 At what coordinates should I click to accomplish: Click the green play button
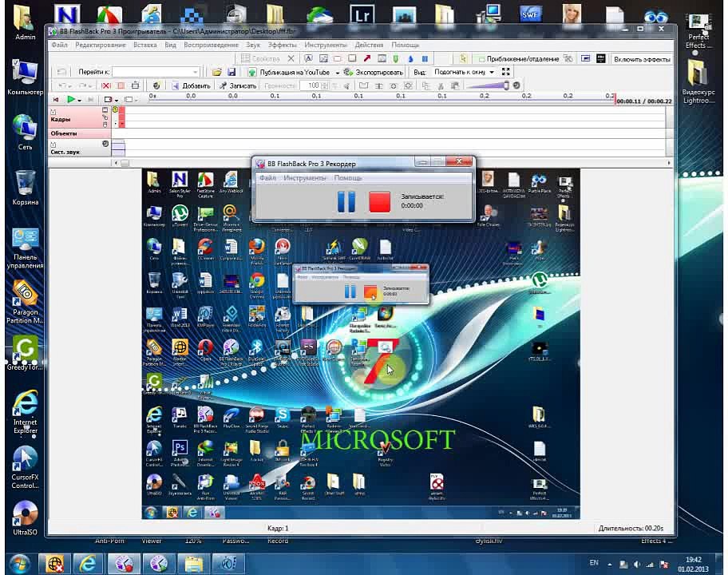pyautogui.click(x=71, y=99)
